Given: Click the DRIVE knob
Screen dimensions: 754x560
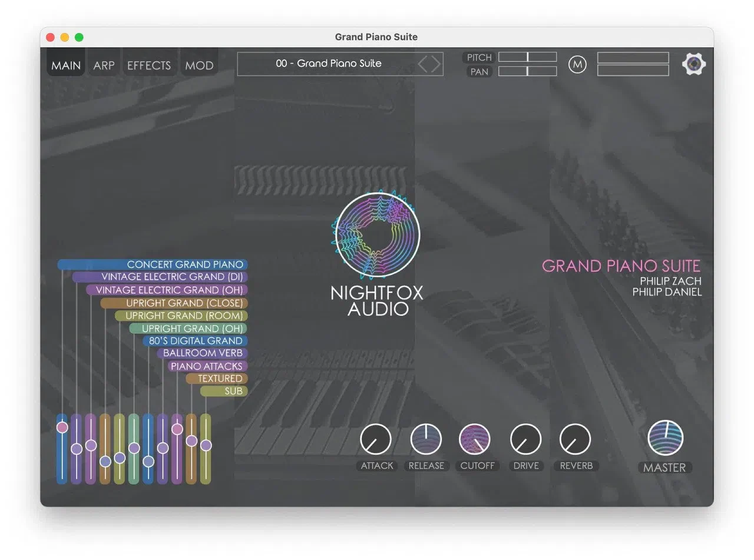Looking at the screenshot, I should (x=525, y=439).
